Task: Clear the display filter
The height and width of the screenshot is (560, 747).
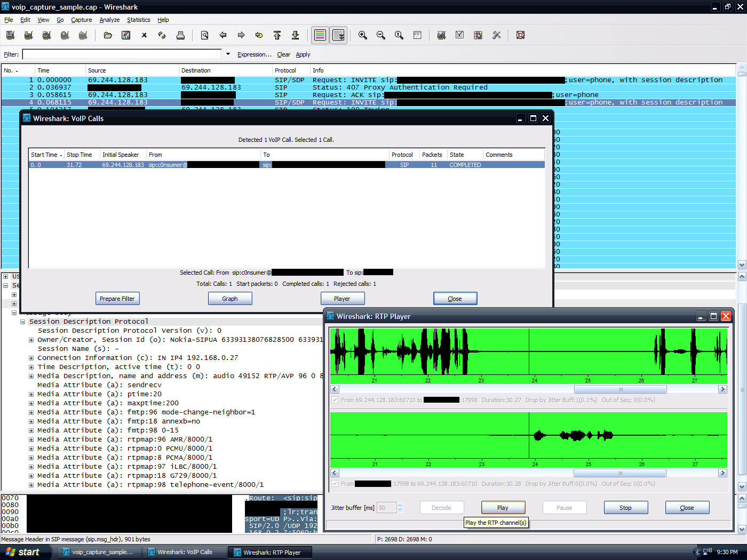Action: [x=284, y=54]
